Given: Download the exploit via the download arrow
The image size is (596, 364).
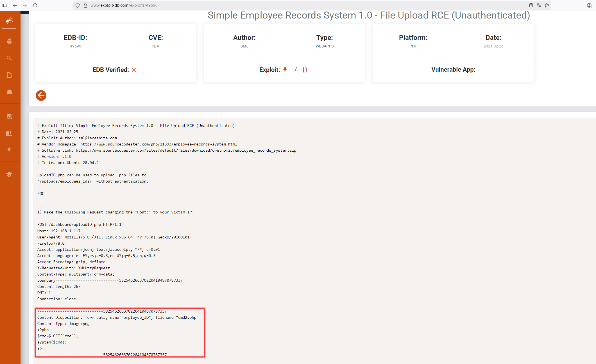Looking at the screenshot, I should [x=285, y=70].
